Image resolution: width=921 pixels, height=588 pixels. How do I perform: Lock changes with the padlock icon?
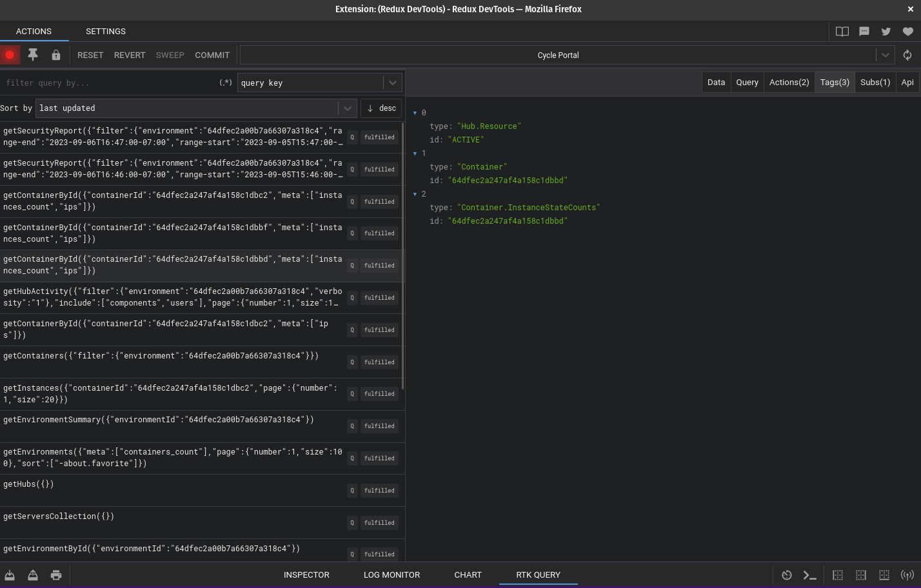(x=56, y=55)
